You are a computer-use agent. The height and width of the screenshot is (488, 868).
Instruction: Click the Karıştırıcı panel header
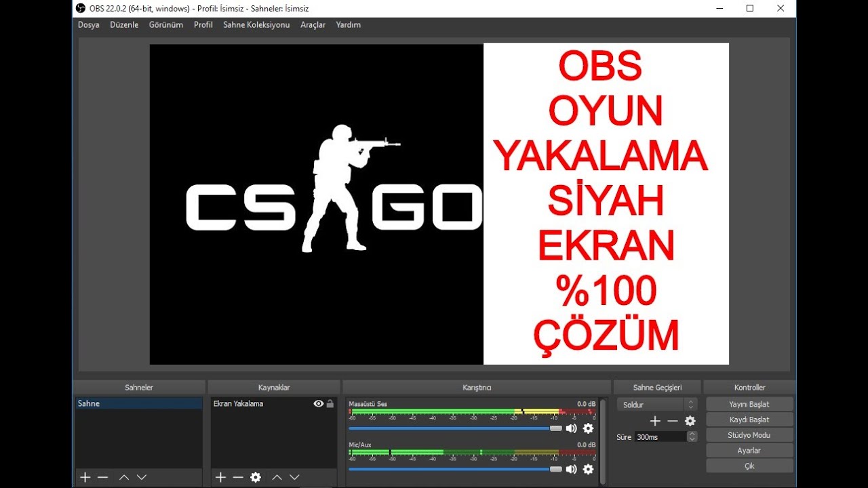point(477,388)
